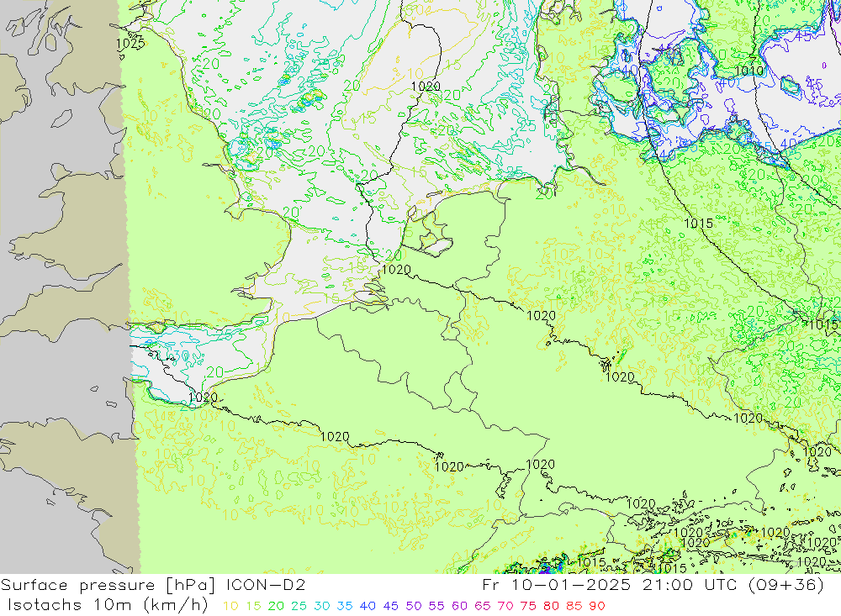The height and width of the screenshot is (616, 841).
Task: Click the 'Surface pressure [hPa] ICON-D2' title text
Action: (153, 585)
